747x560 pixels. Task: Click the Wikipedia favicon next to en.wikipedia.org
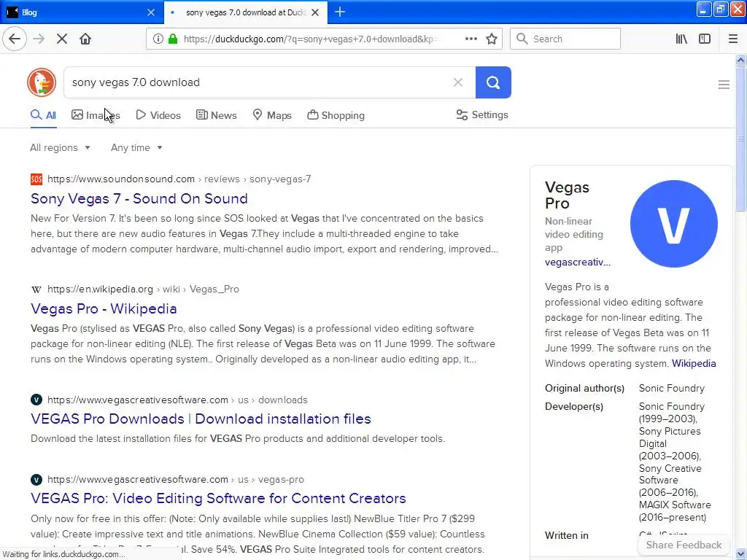point(36,289)
